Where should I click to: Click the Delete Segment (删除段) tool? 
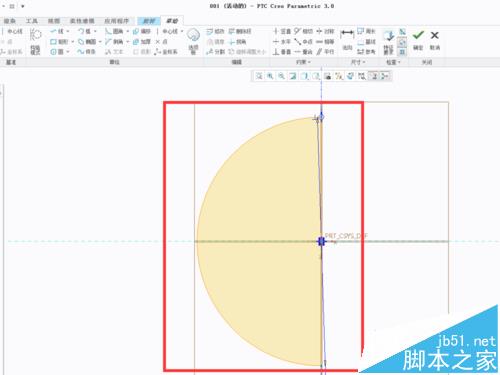pyautogui.click(x=240, y=31)
